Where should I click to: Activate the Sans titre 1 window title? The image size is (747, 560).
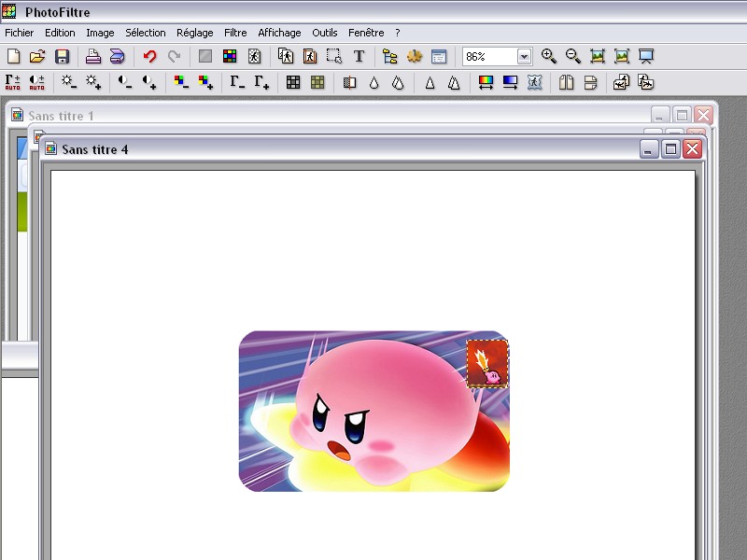click(x=61, y=116)
